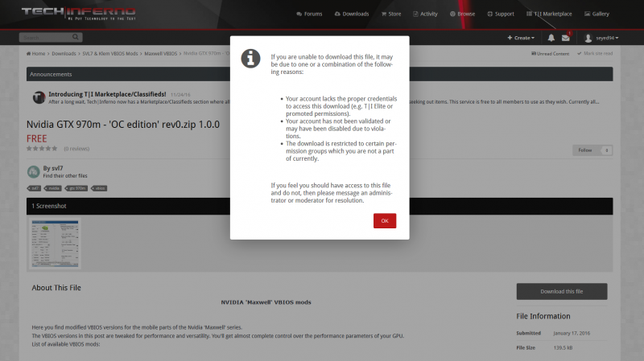The height and width of the screenshot is (361, 644).
Task: Click the FREE price label
Action: click(36, 138)
